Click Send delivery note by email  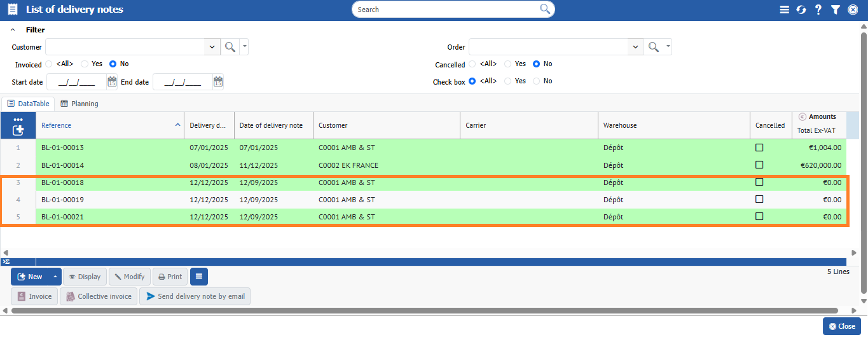coord(195,296)
